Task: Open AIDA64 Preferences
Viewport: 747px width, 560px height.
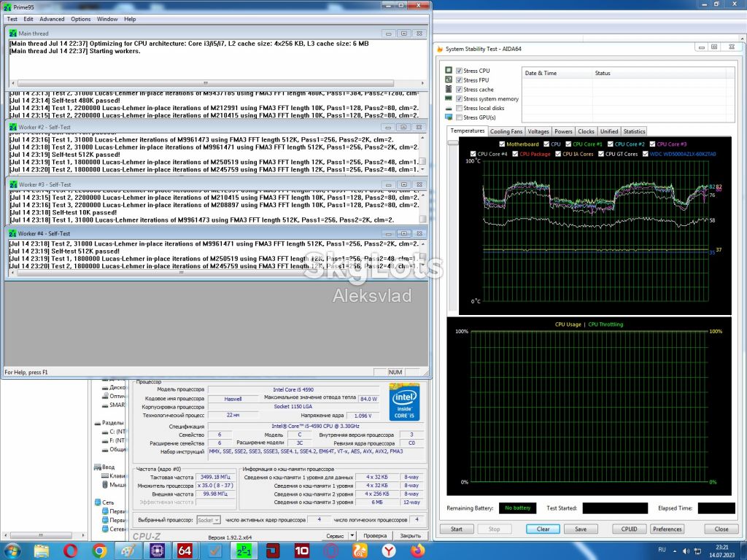Action: (667, 529)
